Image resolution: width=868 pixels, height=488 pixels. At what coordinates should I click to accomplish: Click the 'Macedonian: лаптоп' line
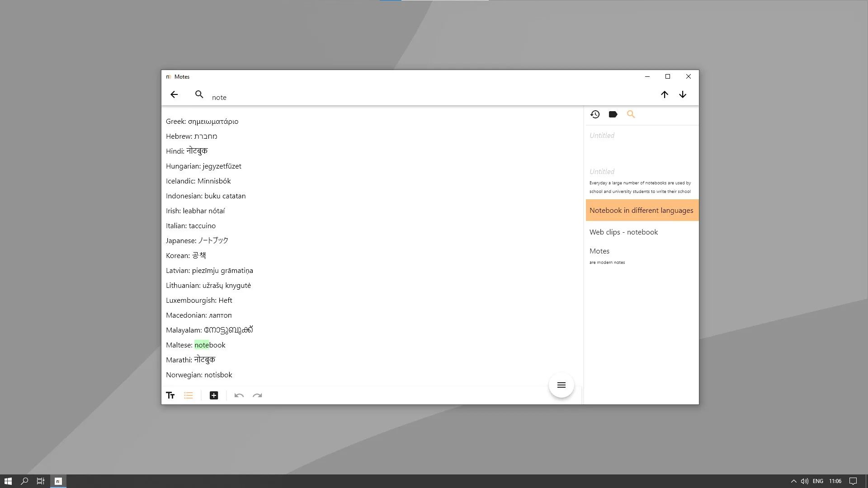(x=198, y=315)
